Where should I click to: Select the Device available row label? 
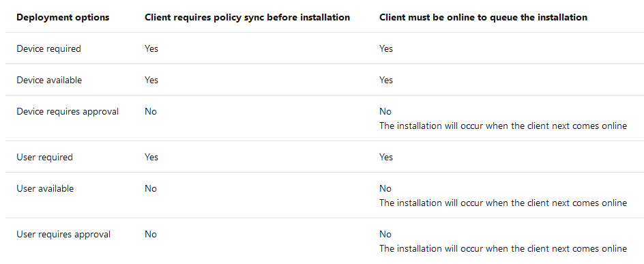click(x=49, y=80)
